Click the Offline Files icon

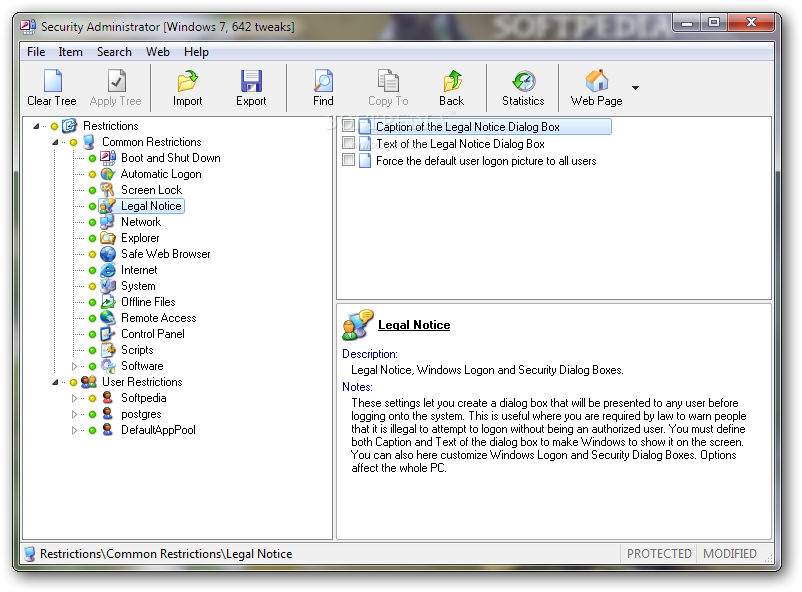[108, 302]
